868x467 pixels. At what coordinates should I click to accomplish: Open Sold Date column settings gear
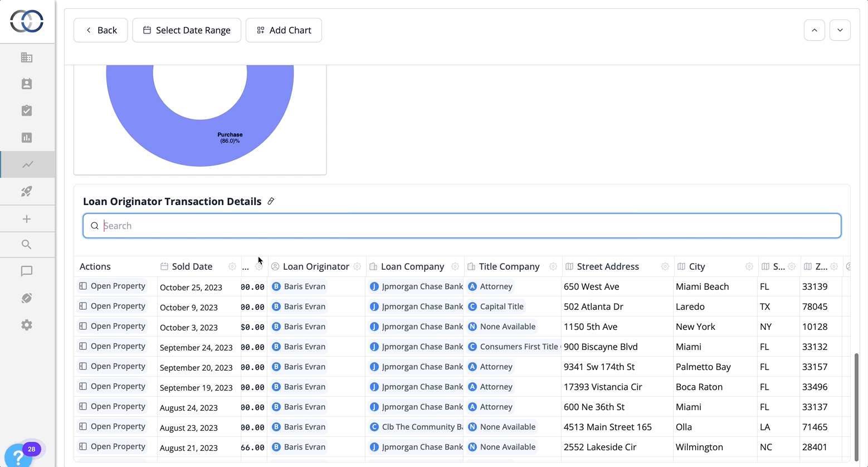pyautogui.click(x=232, y=266)
